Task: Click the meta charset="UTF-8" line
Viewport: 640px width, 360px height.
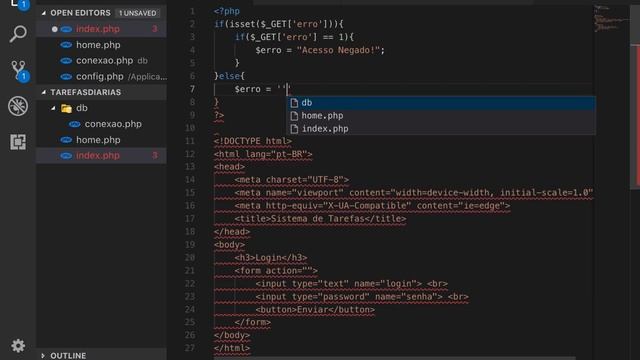Action: point(291,180)
